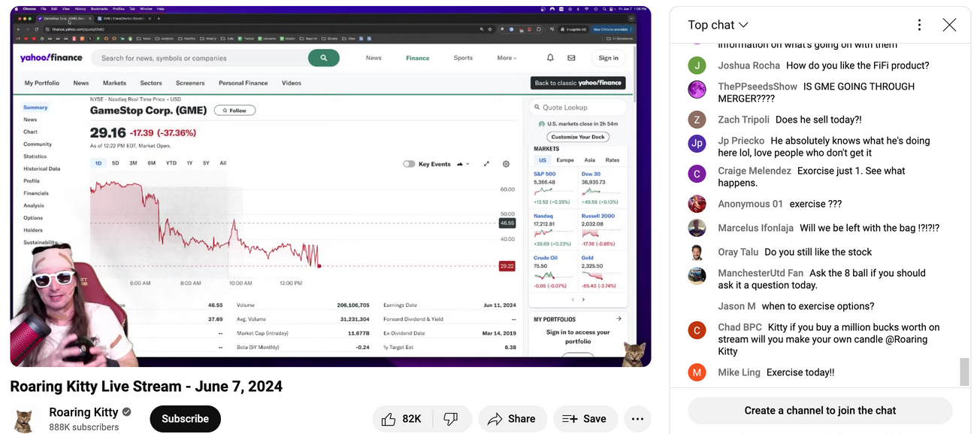This screenshot has height=434, width=980.
Task: Expand the Top chat dropdown
Action: click(x=718, y=25)
